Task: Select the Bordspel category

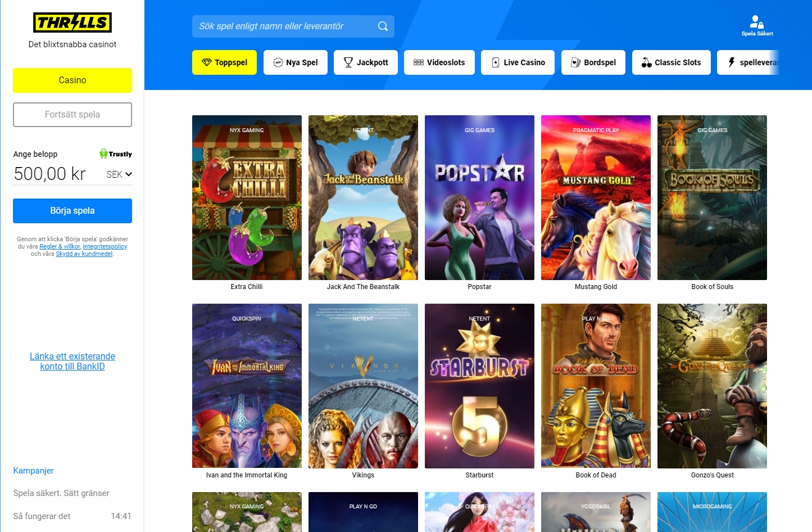Action: tap(593, 62)
